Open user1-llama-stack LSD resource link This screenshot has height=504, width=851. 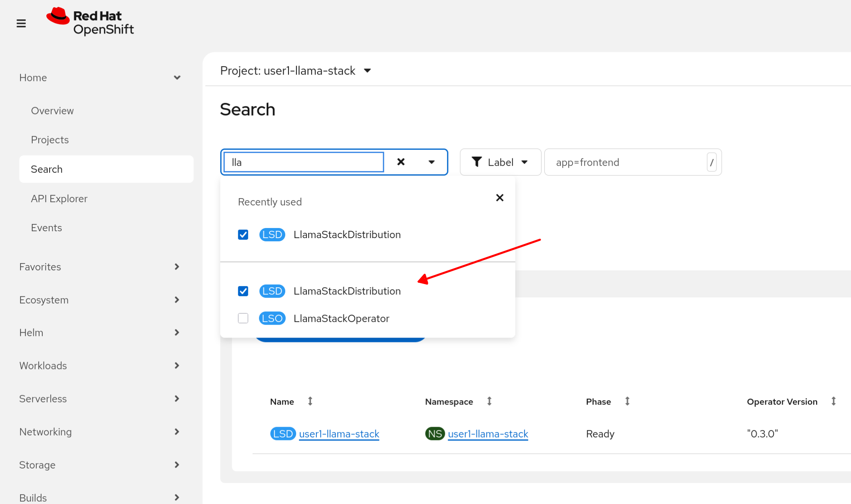339,434
